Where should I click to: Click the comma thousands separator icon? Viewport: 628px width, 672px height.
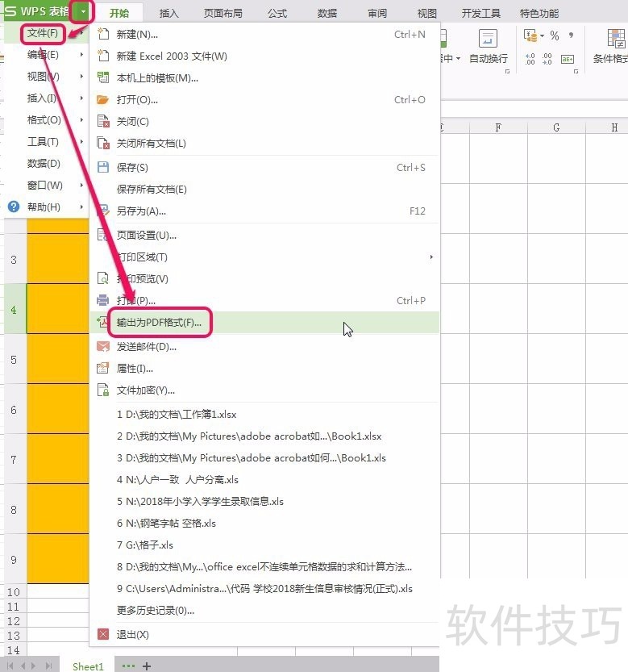coord(571,35)
